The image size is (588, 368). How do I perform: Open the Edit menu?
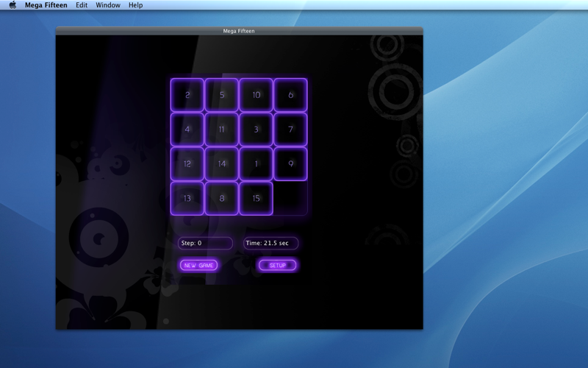(x=82, y=5)
